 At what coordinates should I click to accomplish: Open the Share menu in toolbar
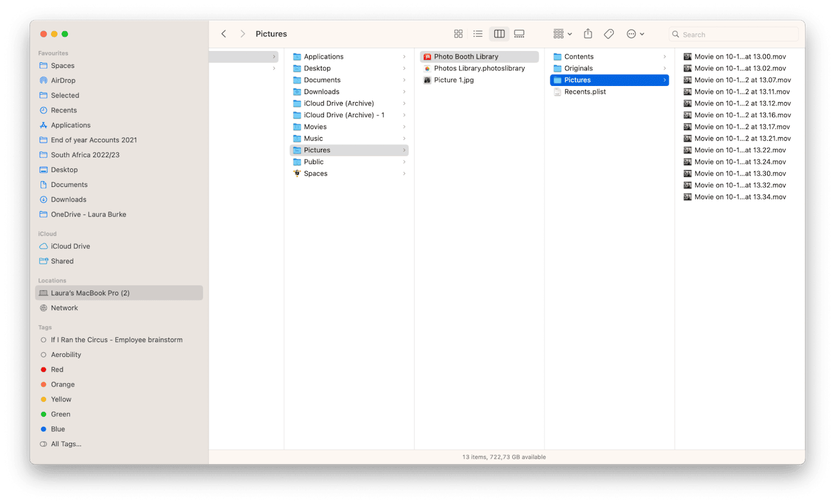[587, 34]
